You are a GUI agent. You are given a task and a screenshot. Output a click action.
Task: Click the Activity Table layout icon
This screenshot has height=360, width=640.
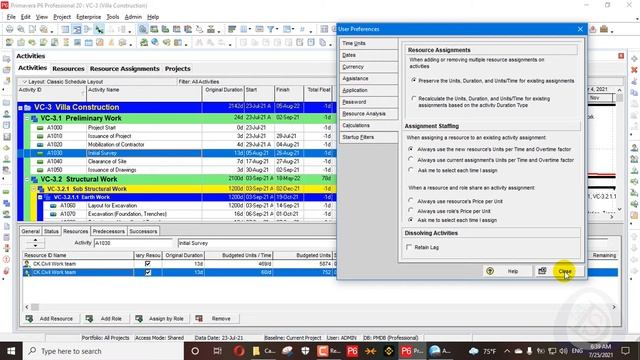[x=65, y=29]
